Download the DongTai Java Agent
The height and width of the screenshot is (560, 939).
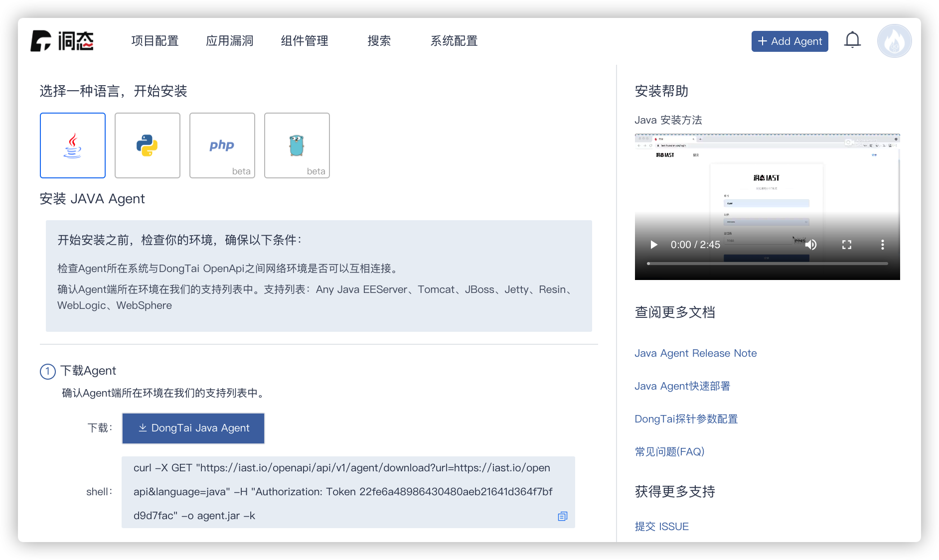click(193, 428)
